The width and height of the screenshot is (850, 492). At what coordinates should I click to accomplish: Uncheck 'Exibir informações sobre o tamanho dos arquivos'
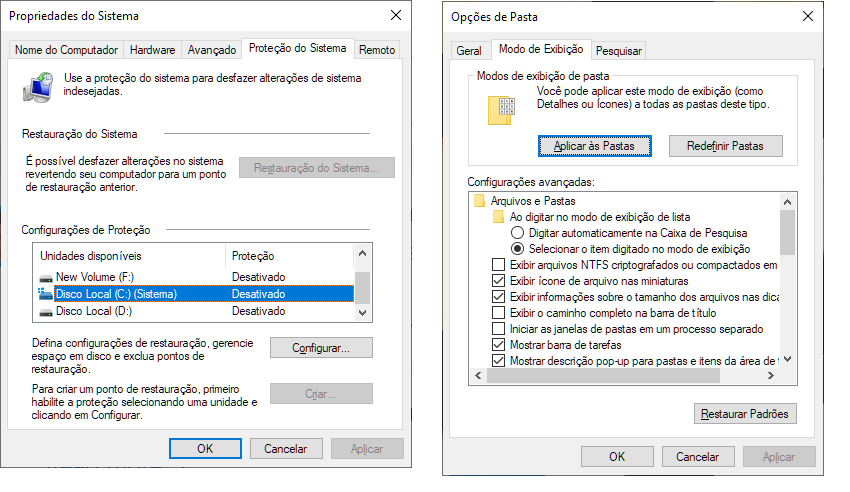click(x=498, y=297)
